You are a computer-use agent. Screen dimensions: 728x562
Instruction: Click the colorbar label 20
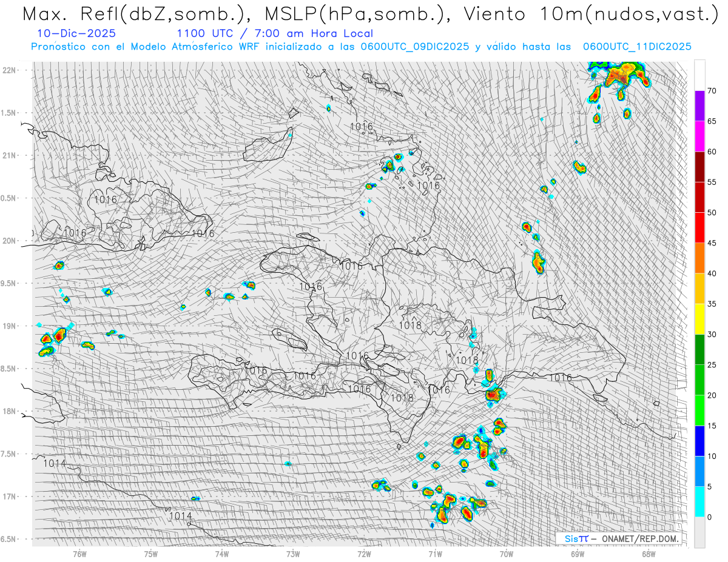point(712,395)
